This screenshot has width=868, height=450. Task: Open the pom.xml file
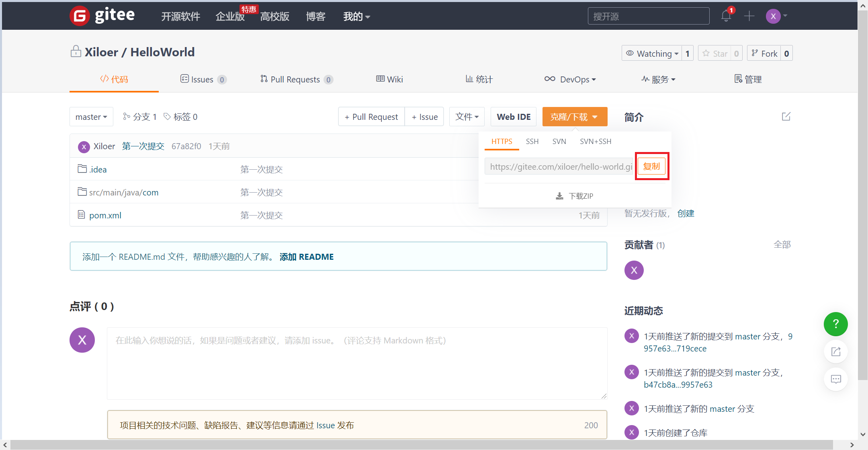105,215
